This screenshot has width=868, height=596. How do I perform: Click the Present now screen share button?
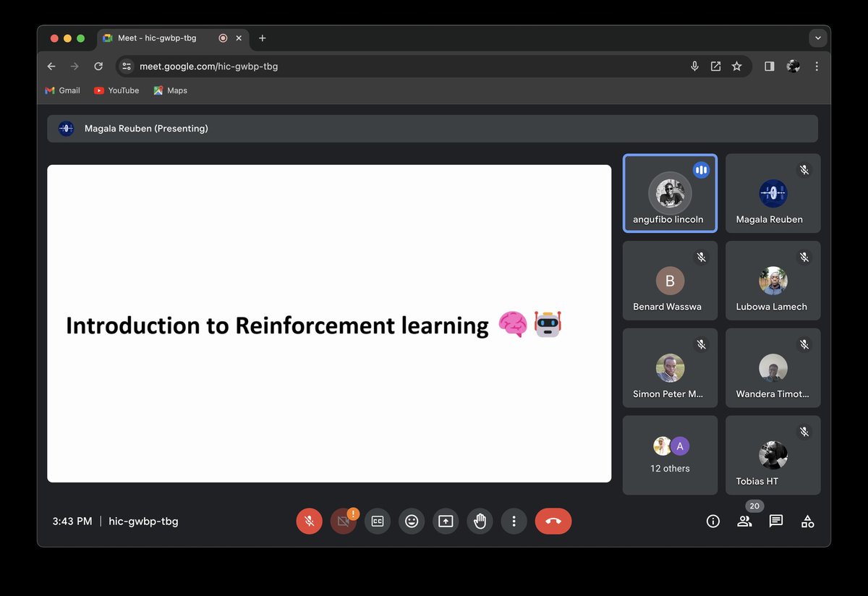coord(446,521)
